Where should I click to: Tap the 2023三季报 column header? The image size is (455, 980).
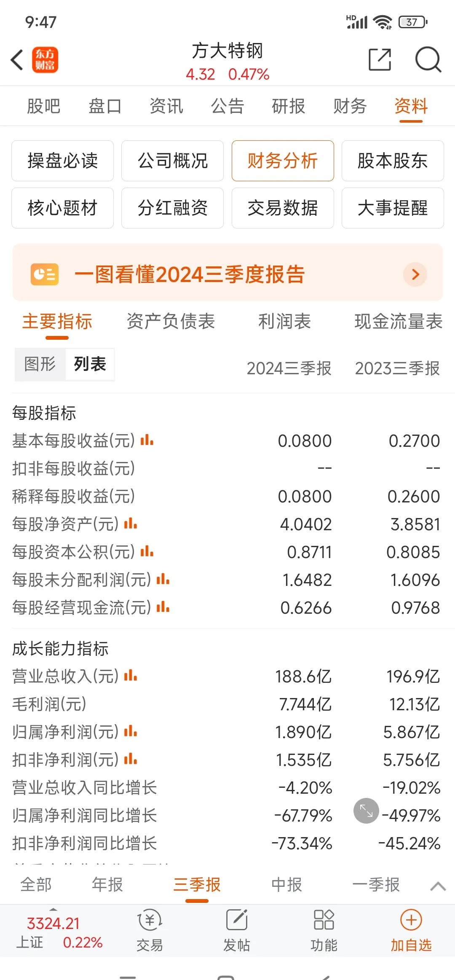[x=397, y=368]
